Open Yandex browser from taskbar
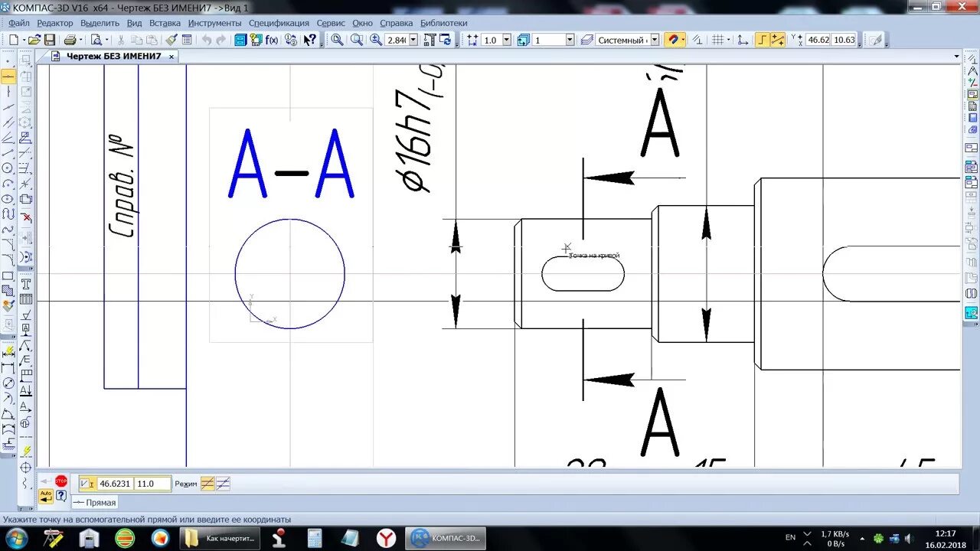The height and width of the screenshot is (551, 980). tap(387, 538)
